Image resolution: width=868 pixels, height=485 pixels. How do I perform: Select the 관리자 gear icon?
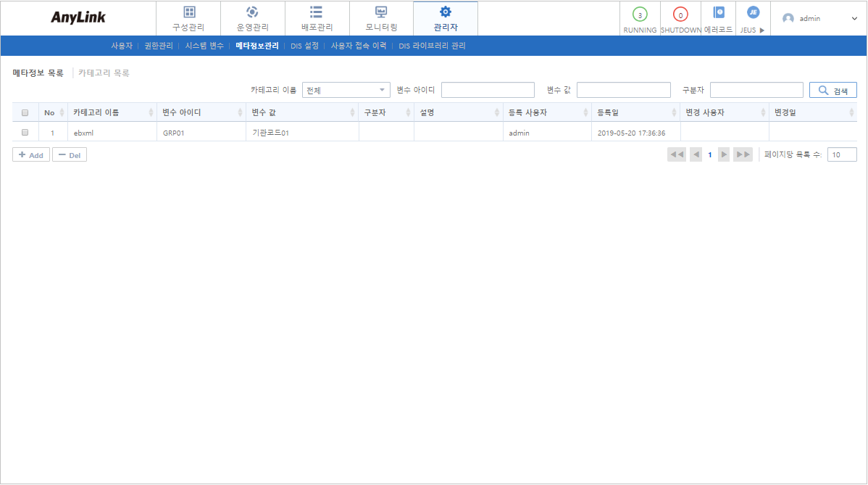pyautogui.click(x=445, y=18)
